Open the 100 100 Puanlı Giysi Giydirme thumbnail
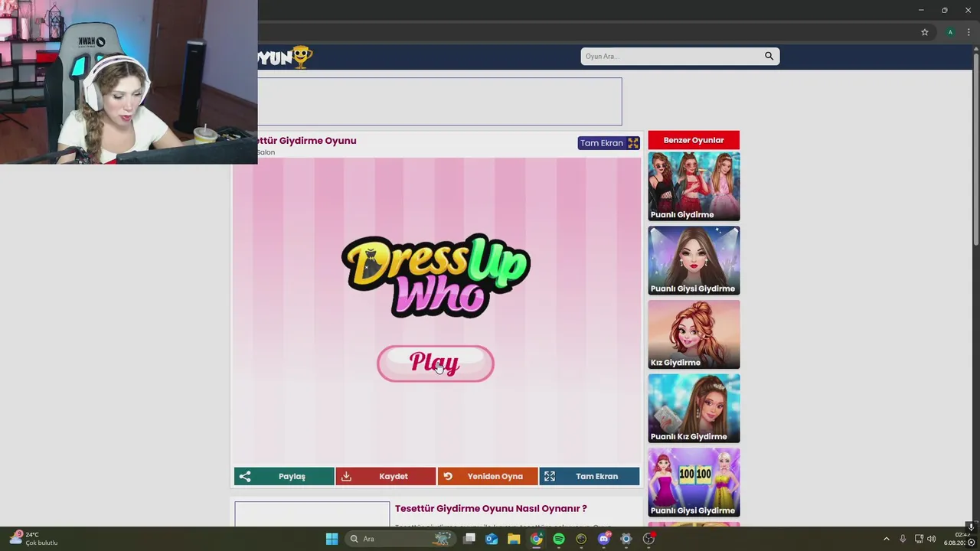This screenshot has height=551, width=980. tap(694, 482)
